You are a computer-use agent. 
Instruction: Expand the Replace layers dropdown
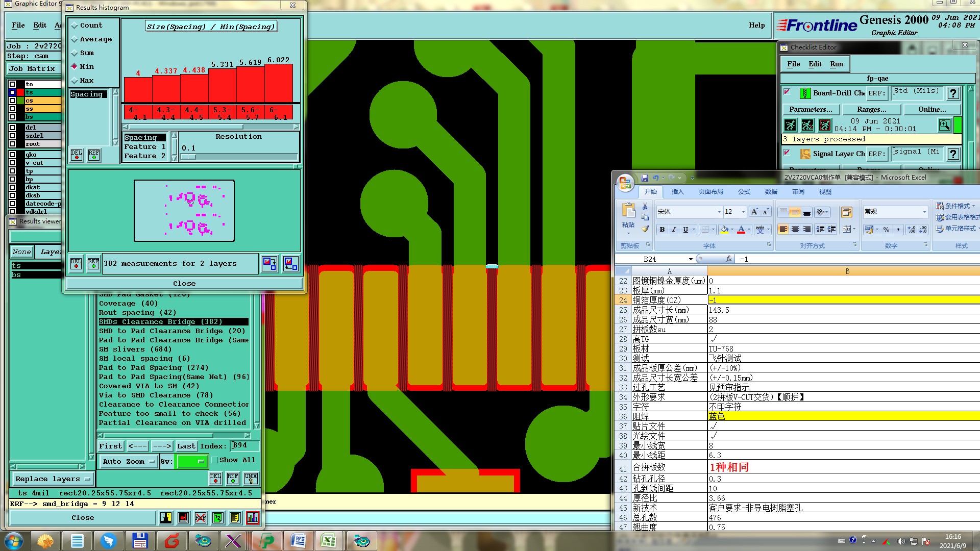click(52, 479)
